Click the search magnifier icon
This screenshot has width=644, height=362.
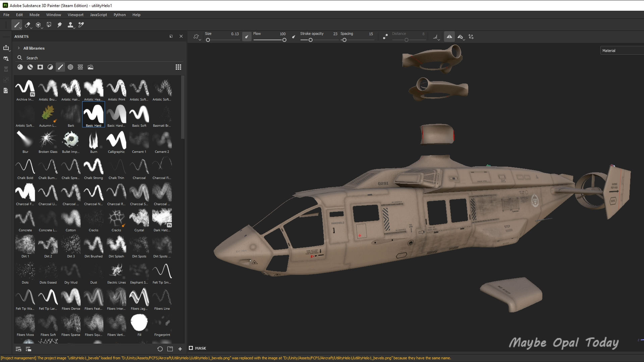point(20,58)
